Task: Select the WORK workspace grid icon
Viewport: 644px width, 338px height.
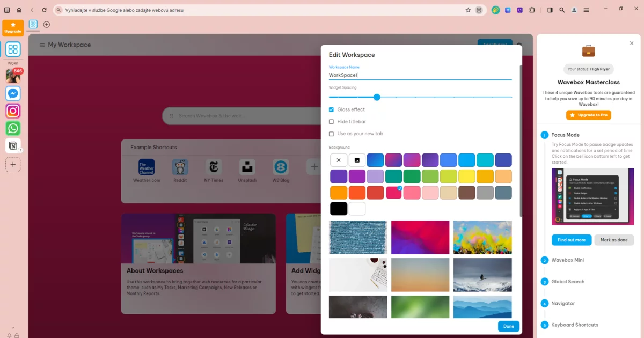Action: [13, 49]
